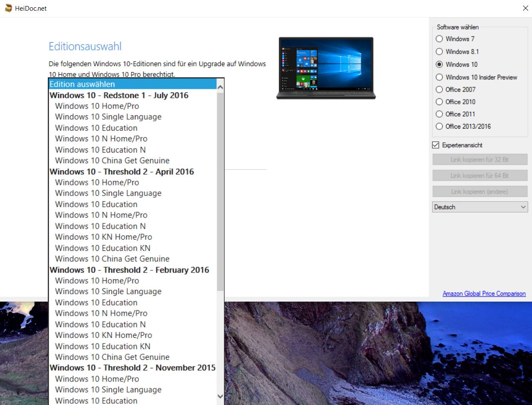Viewport: 532px width, 405px height.
Task: Click the Windows 10 - Threshold 2 - April 2016 header
Action: (x=122, y=171)
